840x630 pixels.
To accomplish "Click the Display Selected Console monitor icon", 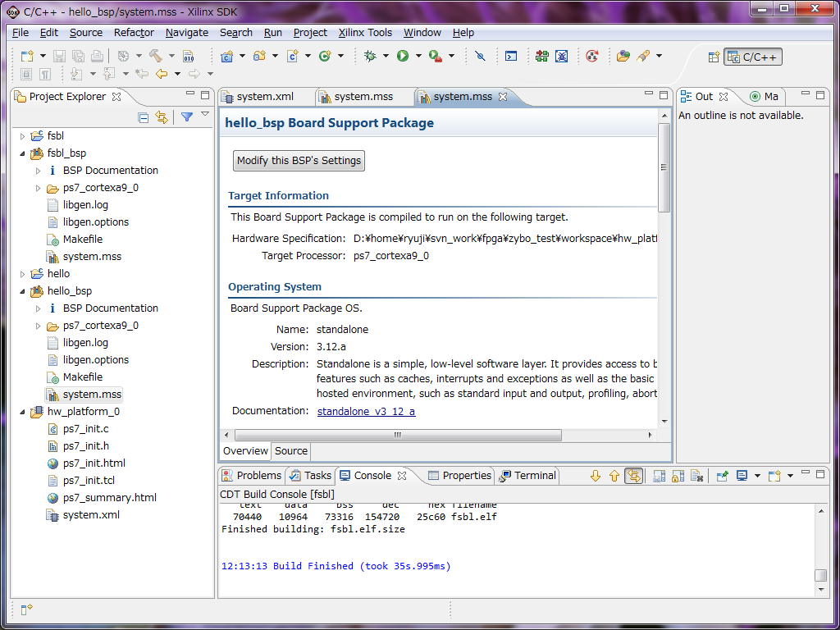I will 742,476.
